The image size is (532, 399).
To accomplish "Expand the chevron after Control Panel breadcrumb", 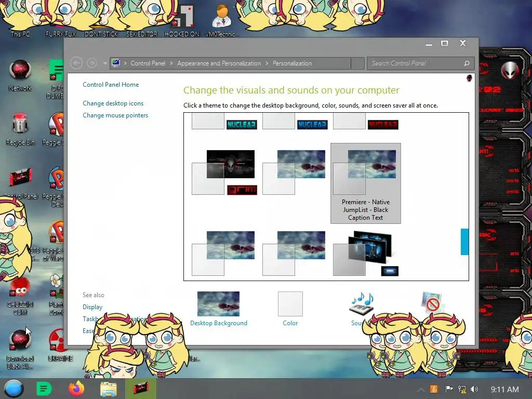I will coord(171,63).
